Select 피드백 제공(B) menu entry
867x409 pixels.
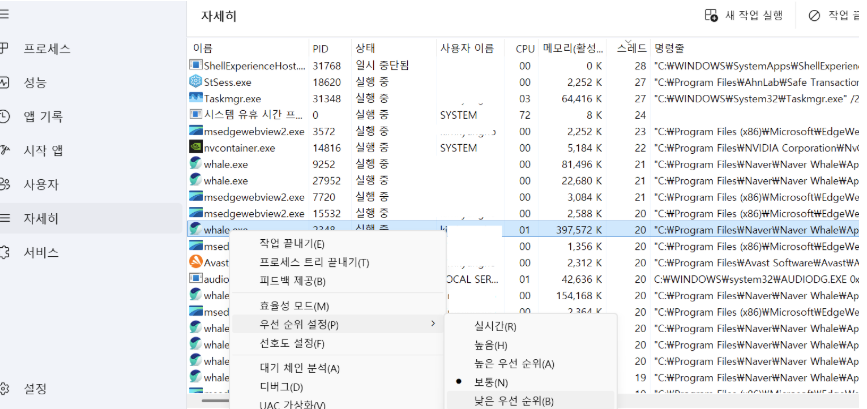[292, 281]
